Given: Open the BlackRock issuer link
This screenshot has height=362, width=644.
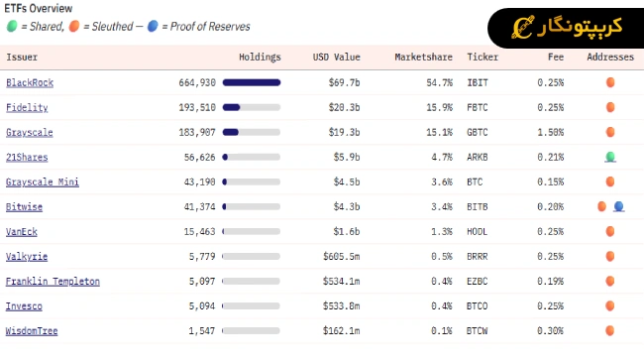Looking at the screenshot, I should (30, 82).
